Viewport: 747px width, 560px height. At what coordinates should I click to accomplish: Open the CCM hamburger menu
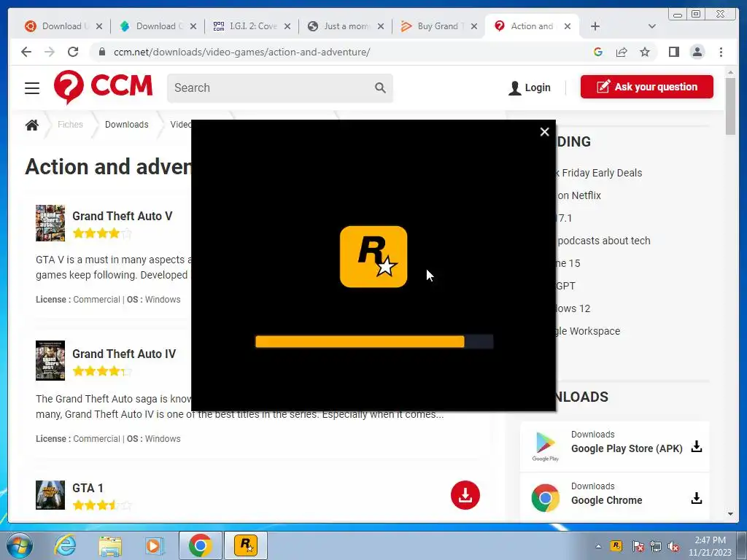click(32, 88)
